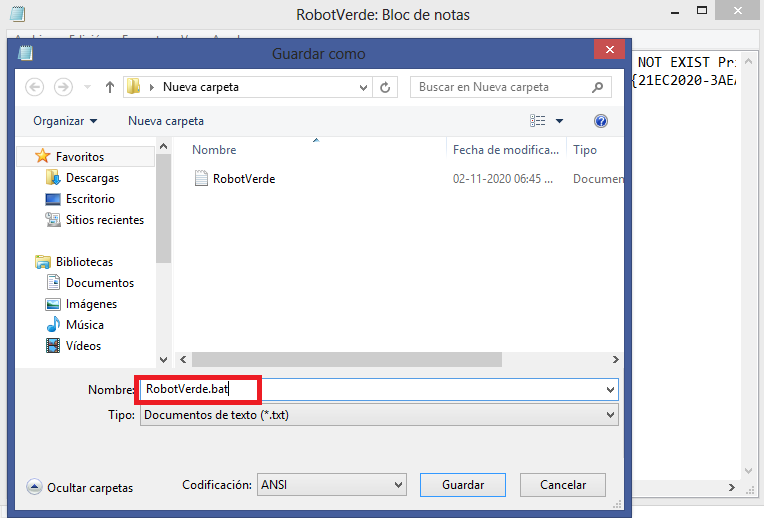Viewport: 764px width, 518px height.
Task: Open Sitios recientes in sidebar
Action: pos(105,220)
